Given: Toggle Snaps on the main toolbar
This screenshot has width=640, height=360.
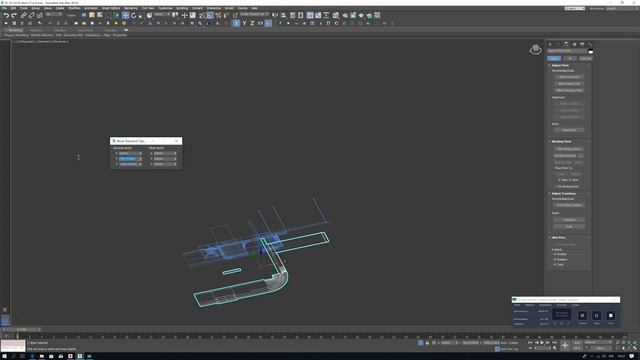Looking at the screenshot, I should (x=202, y=16).
